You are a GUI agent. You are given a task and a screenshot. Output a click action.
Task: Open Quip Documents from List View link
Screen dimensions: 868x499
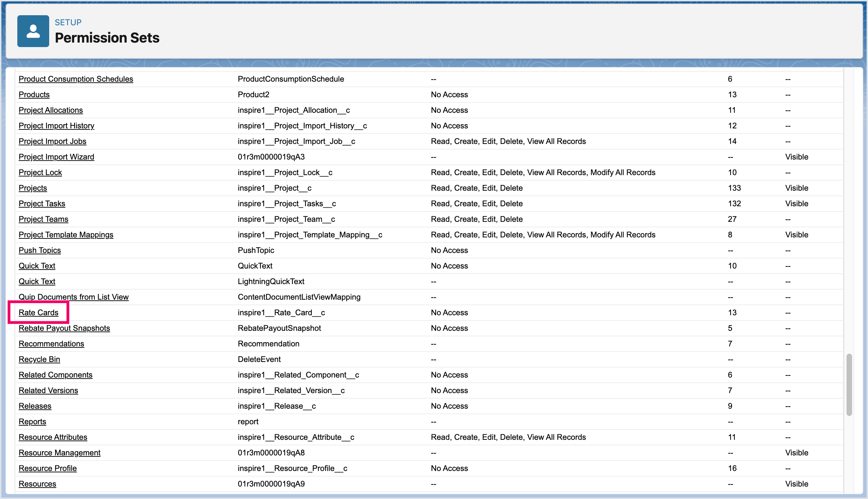pyautogui.click(x=73, y=297)
